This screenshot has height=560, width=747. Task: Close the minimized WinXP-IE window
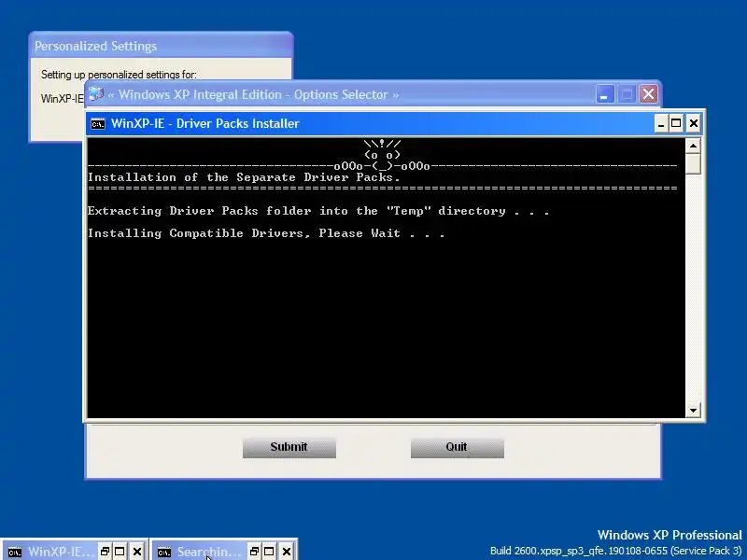coord(137,552)
